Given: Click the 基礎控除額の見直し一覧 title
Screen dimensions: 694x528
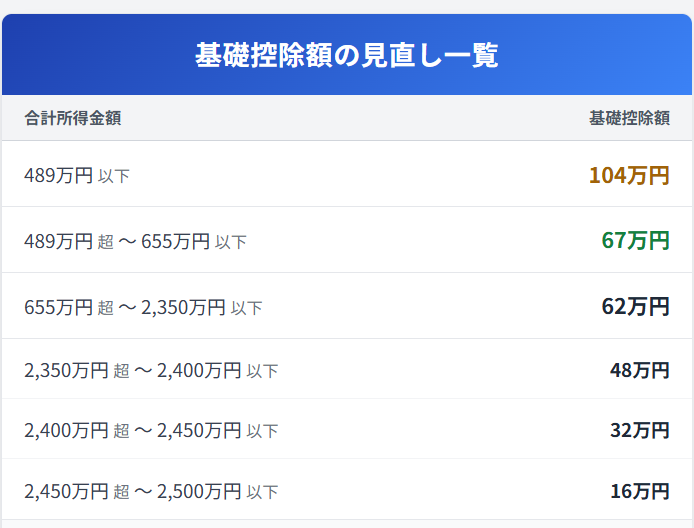Looking at the screenshot, I should [346, 56].
